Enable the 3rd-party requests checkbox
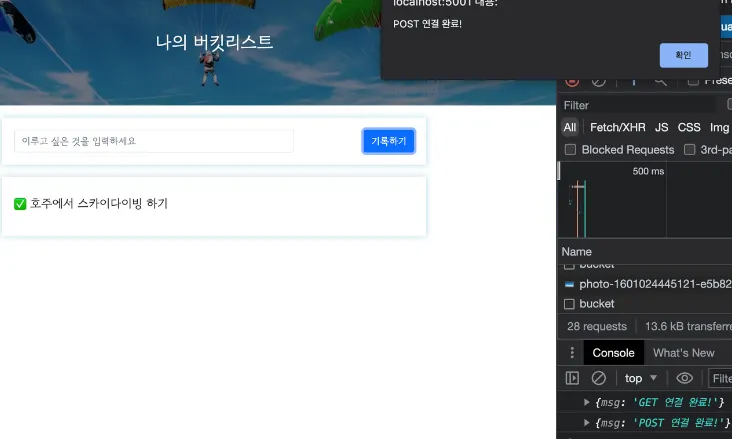The image size is (732, 439). point(690,149)
